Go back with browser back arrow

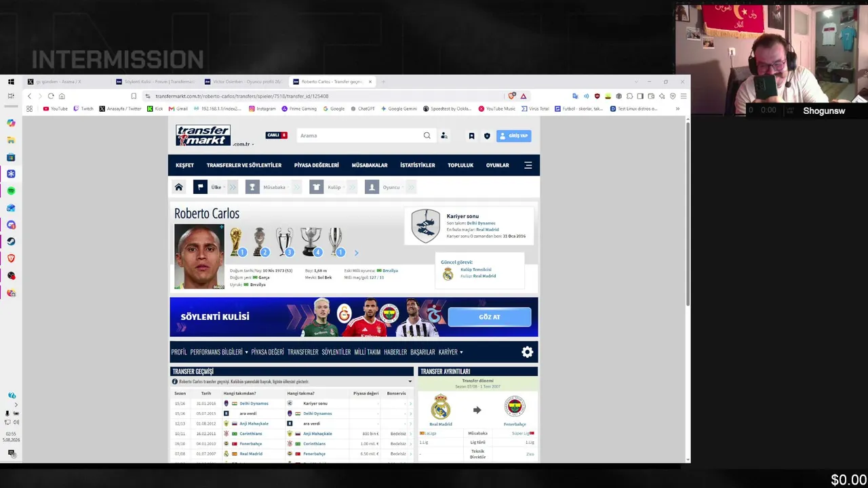[x=29, y=96]
